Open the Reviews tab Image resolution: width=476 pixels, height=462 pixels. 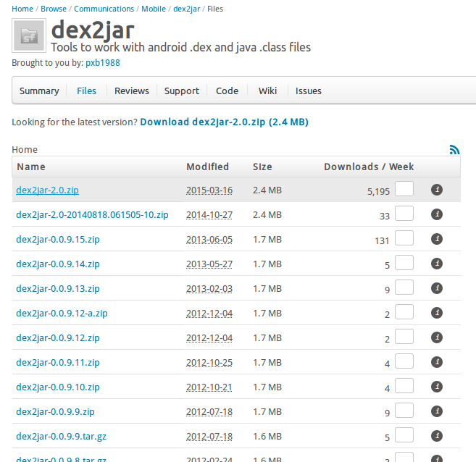(x=132, y=91)
